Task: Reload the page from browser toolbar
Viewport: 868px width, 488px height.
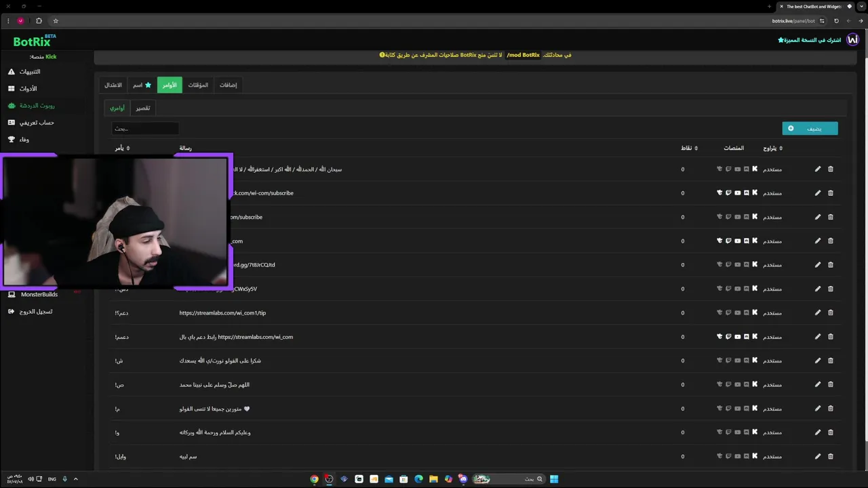Action: pyautogui.click(x=836, y=21)
